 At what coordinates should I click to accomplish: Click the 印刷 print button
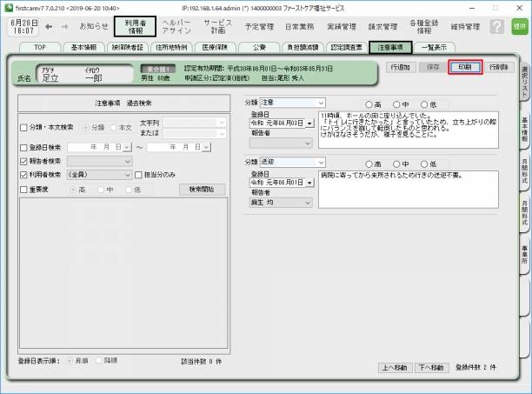pyautogui.click(x=465, y=66)
